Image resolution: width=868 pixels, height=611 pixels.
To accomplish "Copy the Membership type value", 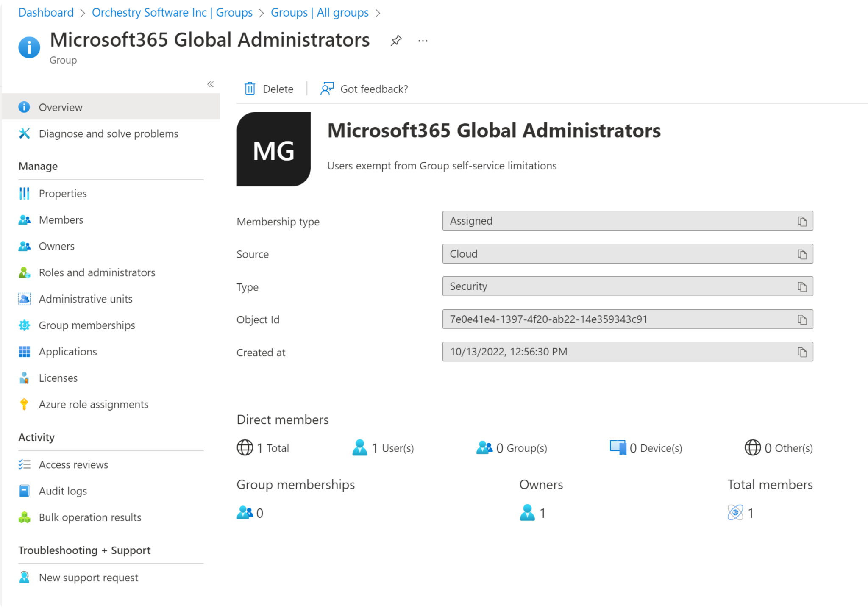I will point(802,221).
